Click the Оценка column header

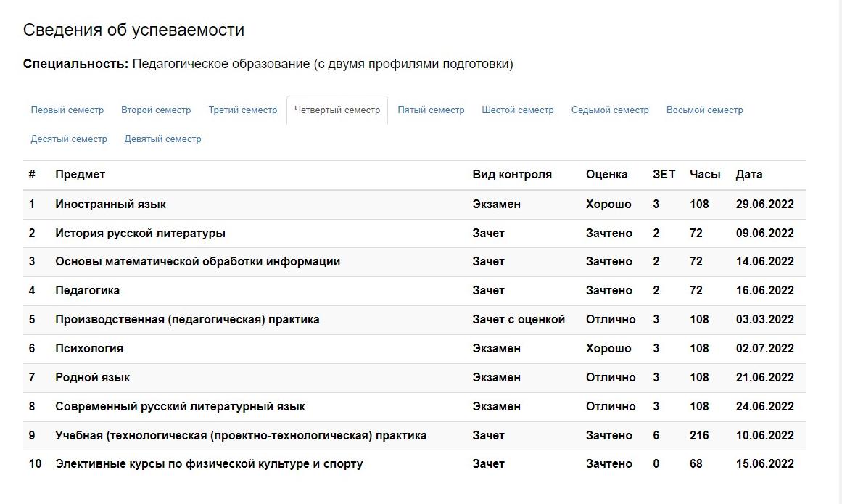click(x=606, y=175)
